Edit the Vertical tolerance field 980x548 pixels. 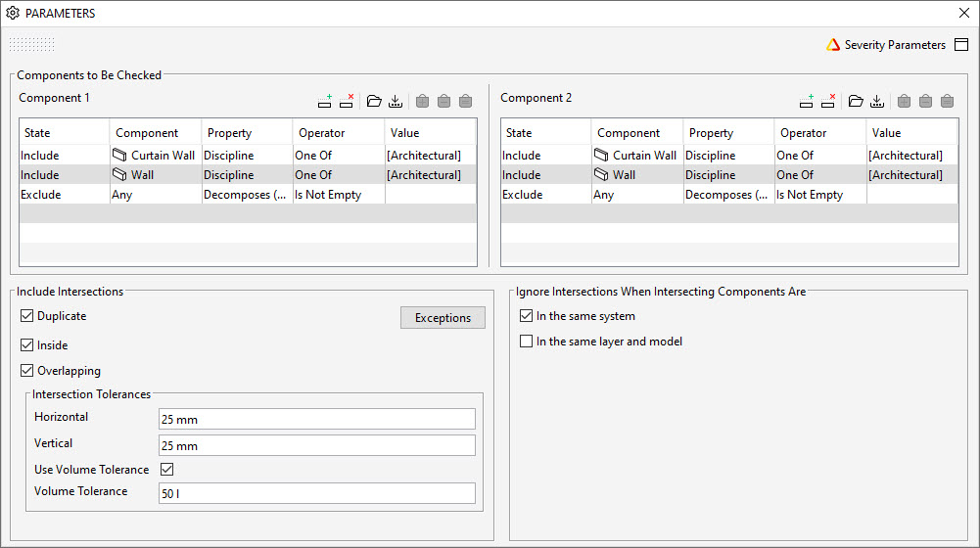point(317,445)
